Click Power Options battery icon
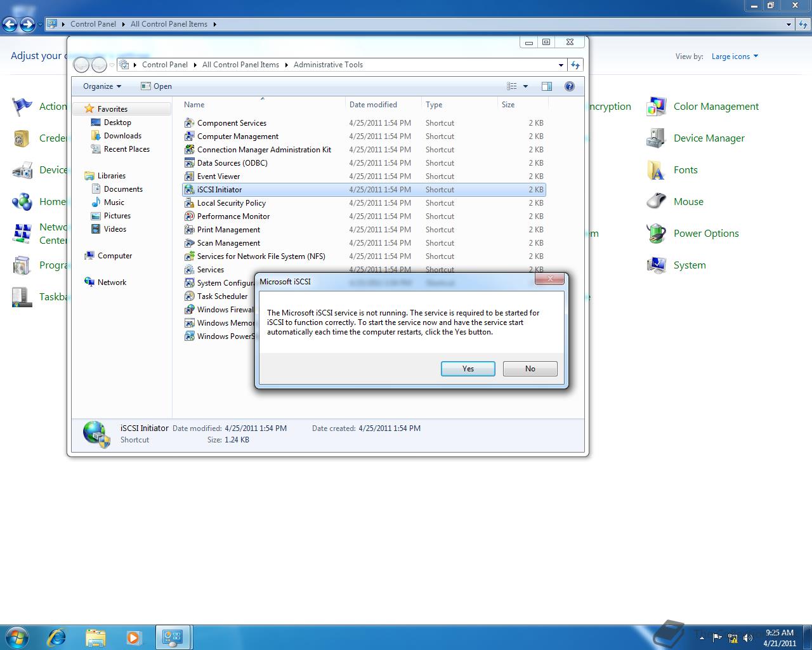This screenshot has height=650, width=812. [656, 234]
